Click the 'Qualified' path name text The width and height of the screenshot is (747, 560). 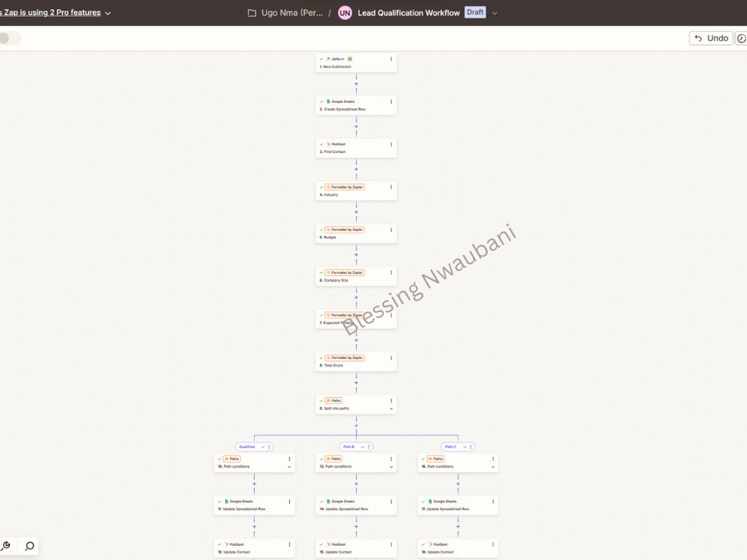(247, 447)
